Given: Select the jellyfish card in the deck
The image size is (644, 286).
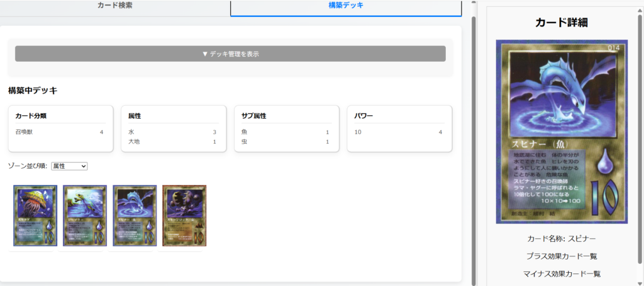Looking at the screenshot, I should click(x=35, y=215).
